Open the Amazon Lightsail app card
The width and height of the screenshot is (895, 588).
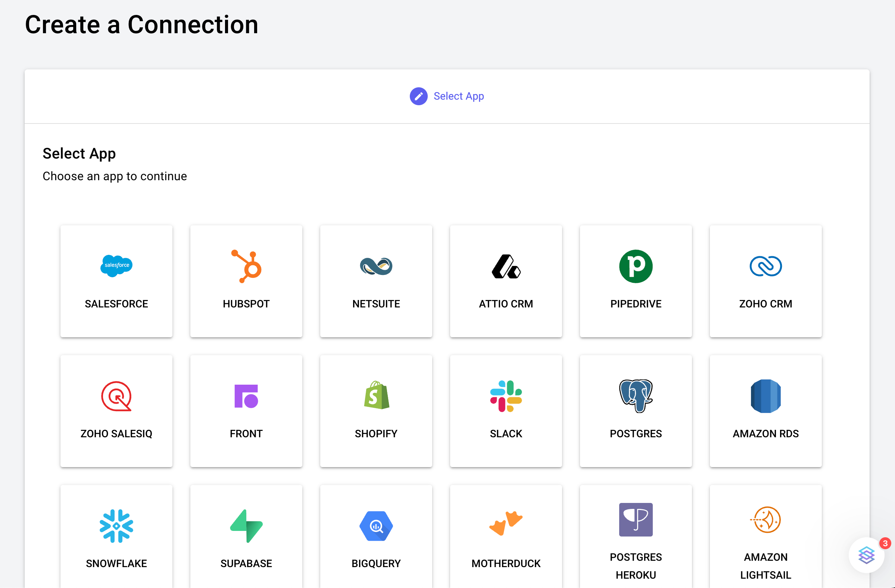click(x=765, y=538)
